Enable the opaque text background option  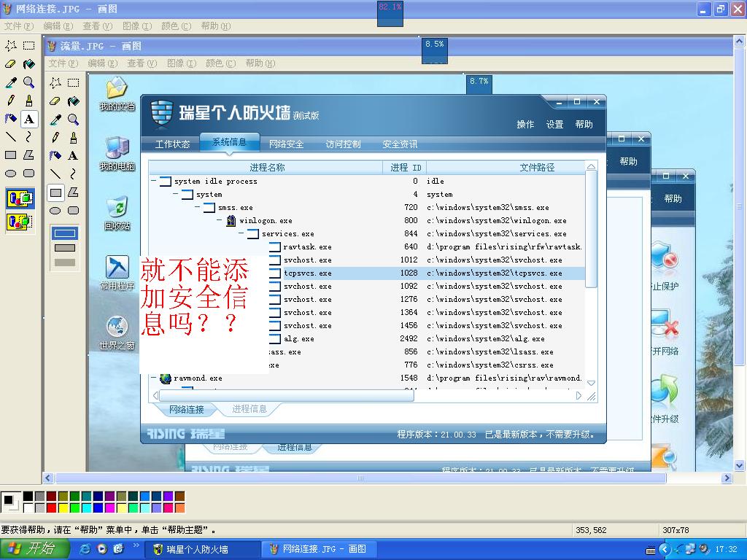tap(20, 198)
